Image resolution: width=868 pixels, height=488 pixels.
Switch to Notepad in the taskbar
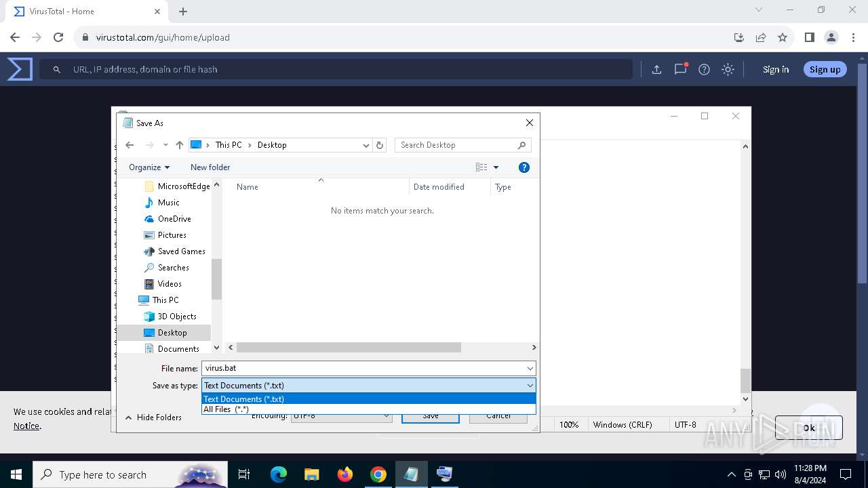pos(411,474)
